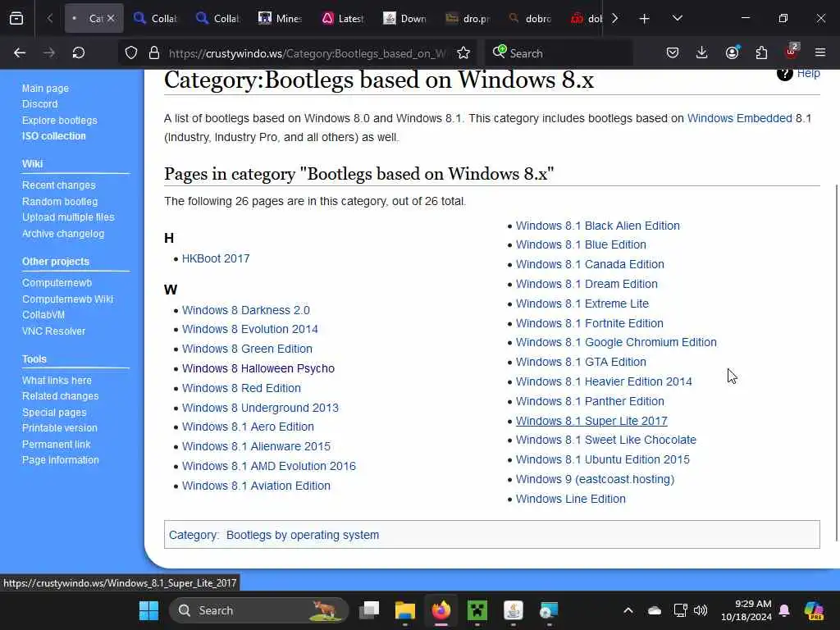Open Windows 8.1 Black Alien Edition
This screenshot has height=630, width=840.
click(x=598, y=226)
